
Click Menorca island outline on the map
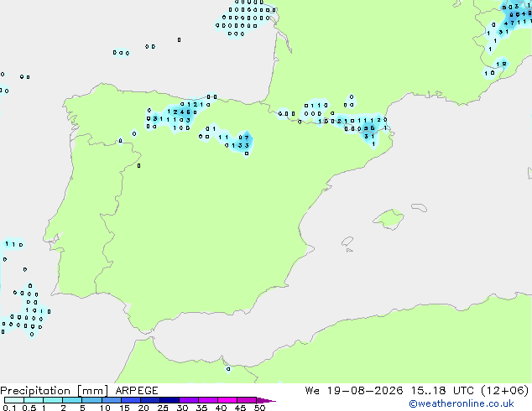[420, 207]
